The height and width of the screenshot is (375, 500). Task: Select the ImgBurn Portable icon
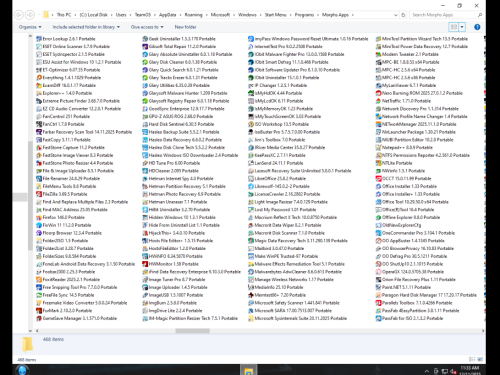pos(145,303)
